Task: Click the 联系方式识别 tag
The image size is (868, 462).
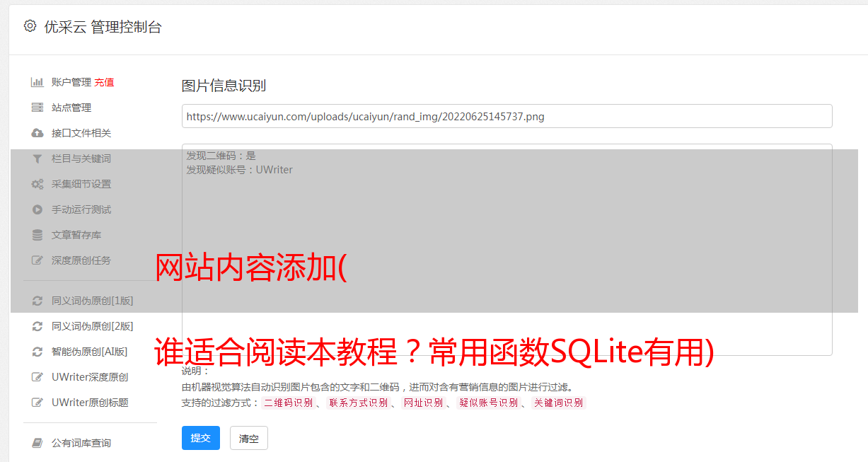Action: [358, 403]
